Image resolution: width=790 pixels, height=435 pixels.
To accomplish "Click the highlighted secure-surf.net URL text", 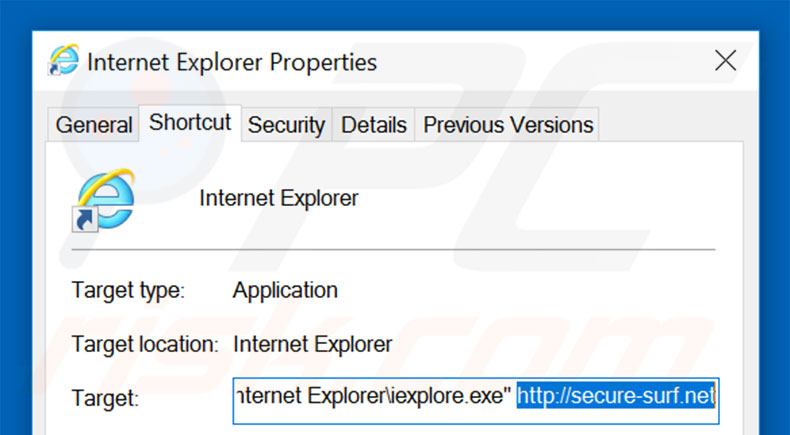I will click(x=616, y=398).
